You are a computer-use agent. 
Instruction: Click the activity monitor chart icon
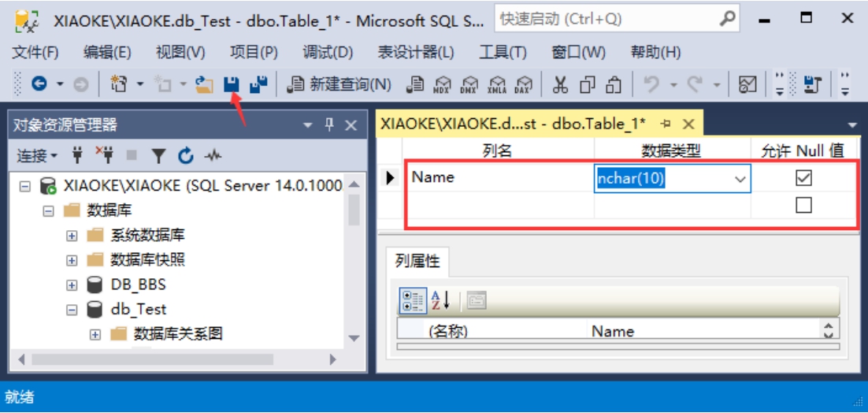click(x=747, y=84)
